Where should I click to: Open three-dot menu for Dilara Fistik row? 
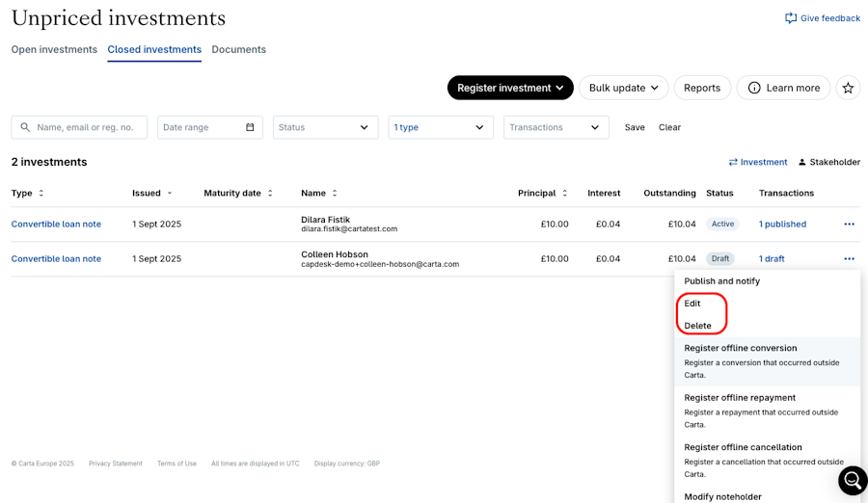[x=849, y=225]
